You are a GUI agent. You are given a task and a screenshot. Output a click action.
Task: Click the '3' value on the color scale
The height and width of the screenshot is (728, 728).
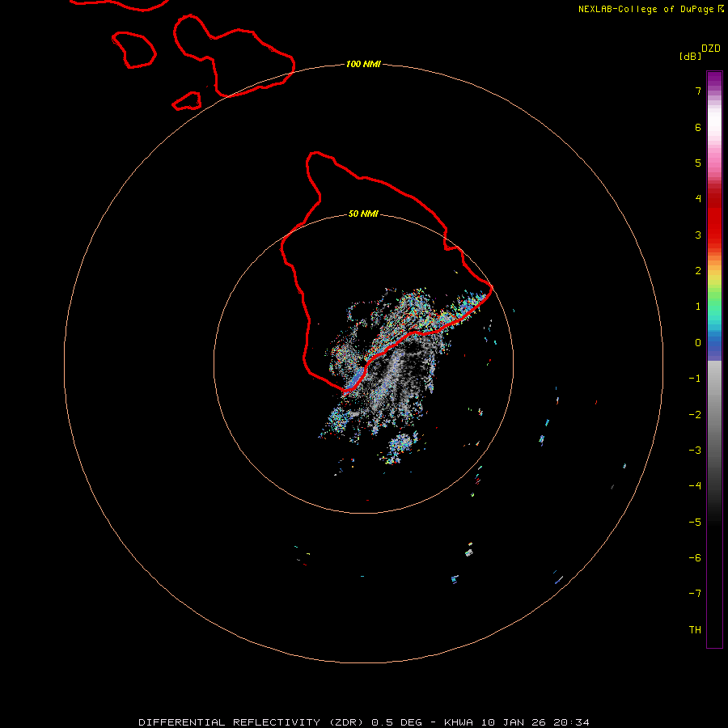click(698, 235)
